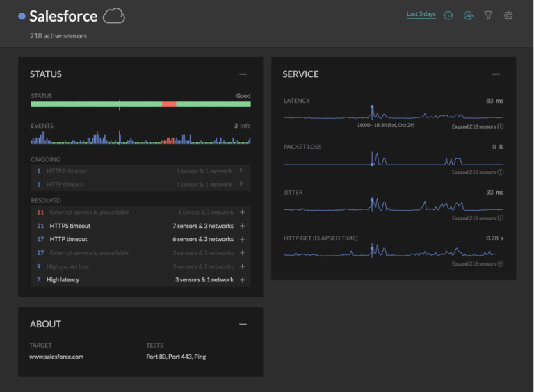Open the filter funnel icon
The image size is (534, 392).
click(488, 15)
